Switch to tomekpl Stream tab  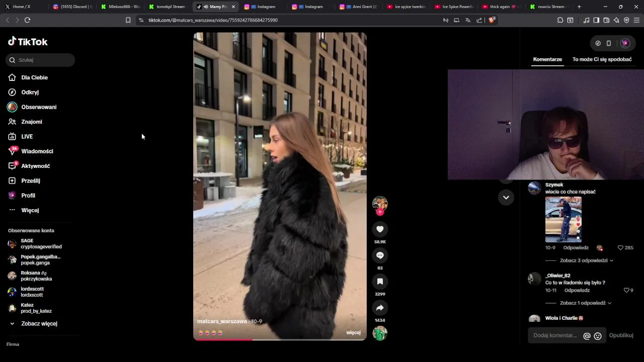(x=168, y=7)
